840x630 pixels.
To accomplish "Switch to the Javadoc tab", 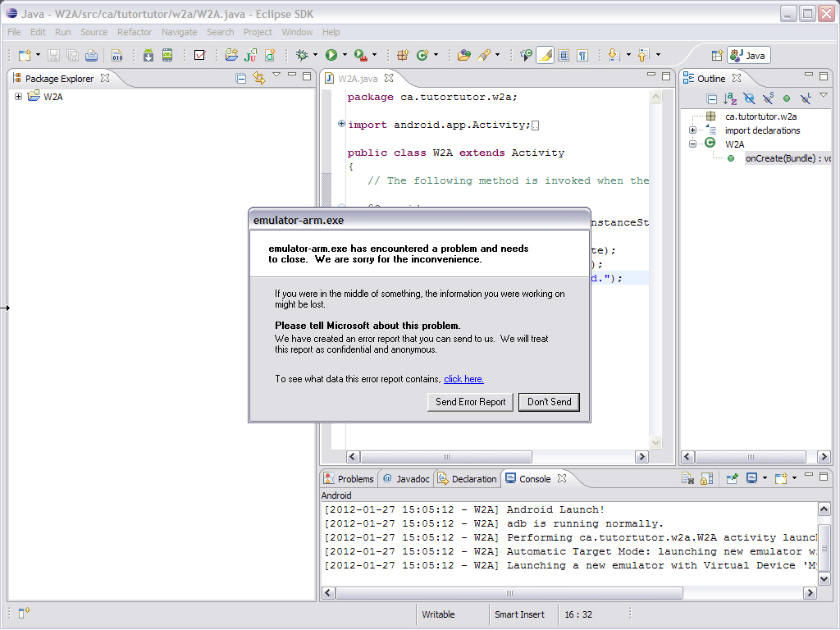I will click(406, 479).
